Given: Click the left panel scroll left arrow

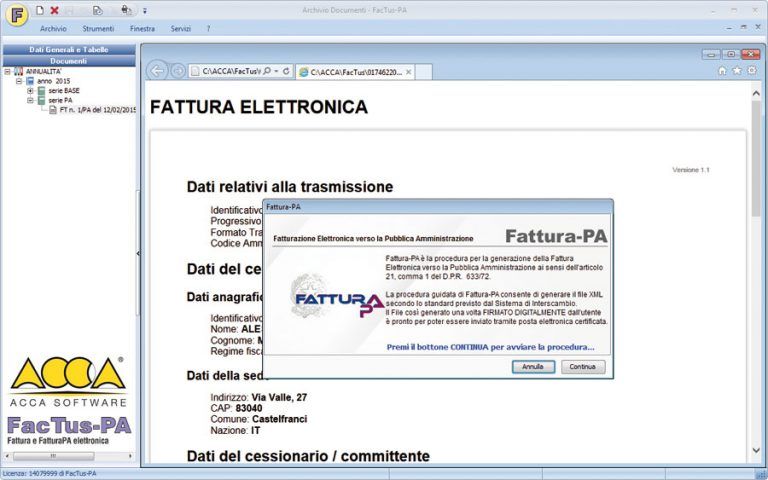Looking at the screenshot, I should (x=7, y=456).
